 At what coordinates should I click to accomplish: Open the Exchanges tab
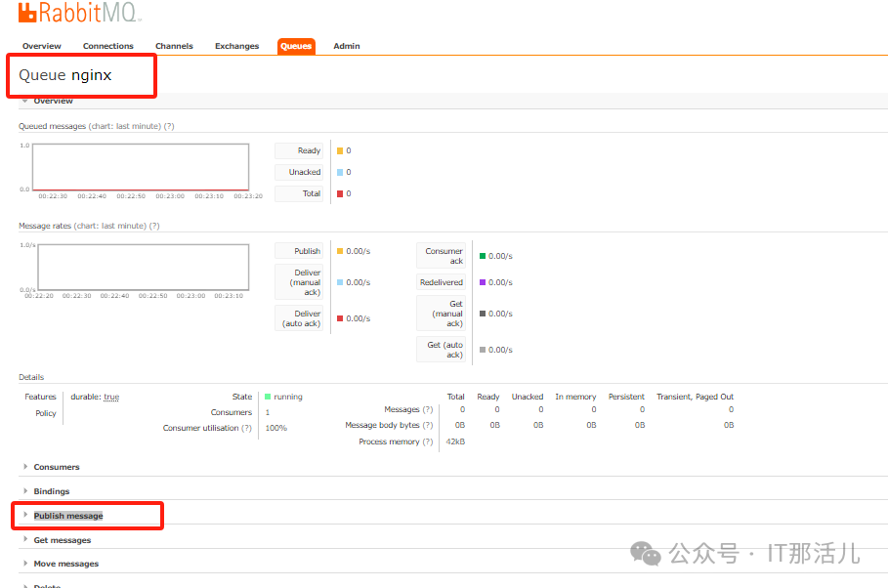236,46
